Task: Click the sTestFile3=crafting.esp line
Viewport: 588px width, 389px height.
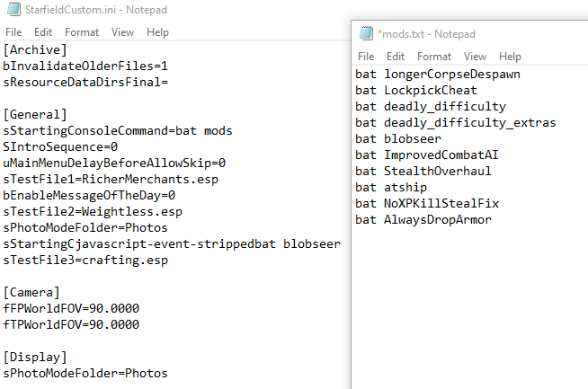Action: pyautogui.click(x=85, y=261)
